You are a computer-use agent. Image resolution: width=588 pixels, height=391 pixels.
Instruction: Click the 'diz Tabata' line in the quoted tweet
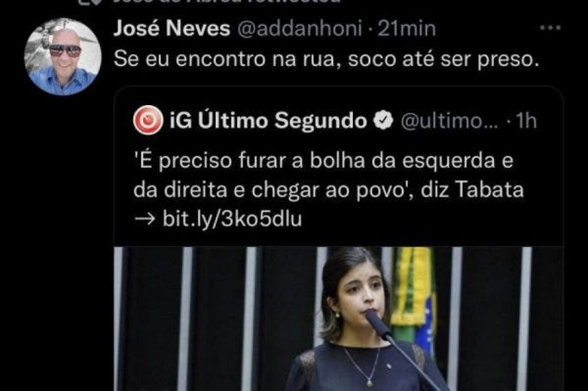pyautogui.click(x=328, y=190)
